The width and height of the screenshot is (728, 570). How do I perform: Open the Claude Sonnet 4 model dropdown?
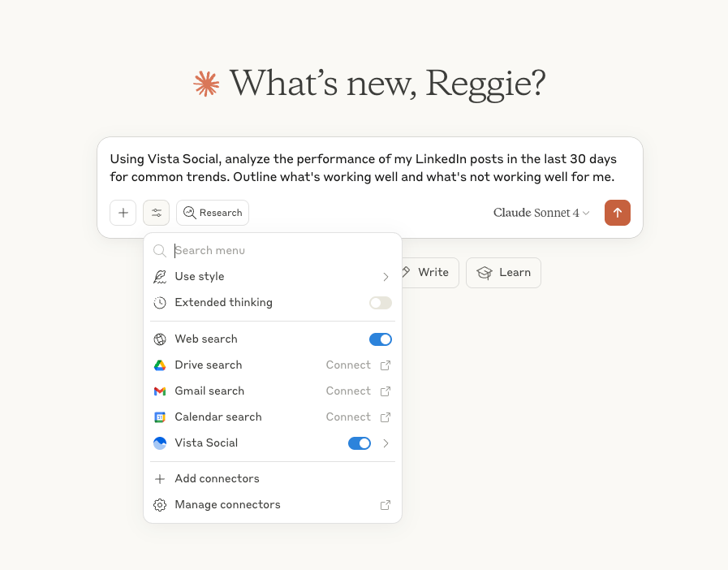[541, 213]
